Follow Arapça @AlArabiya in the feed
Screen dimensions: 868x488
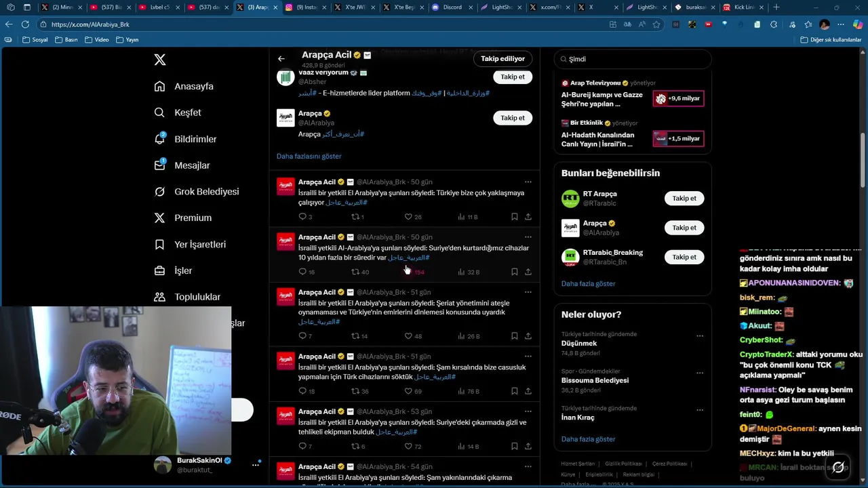pos(513,118)
